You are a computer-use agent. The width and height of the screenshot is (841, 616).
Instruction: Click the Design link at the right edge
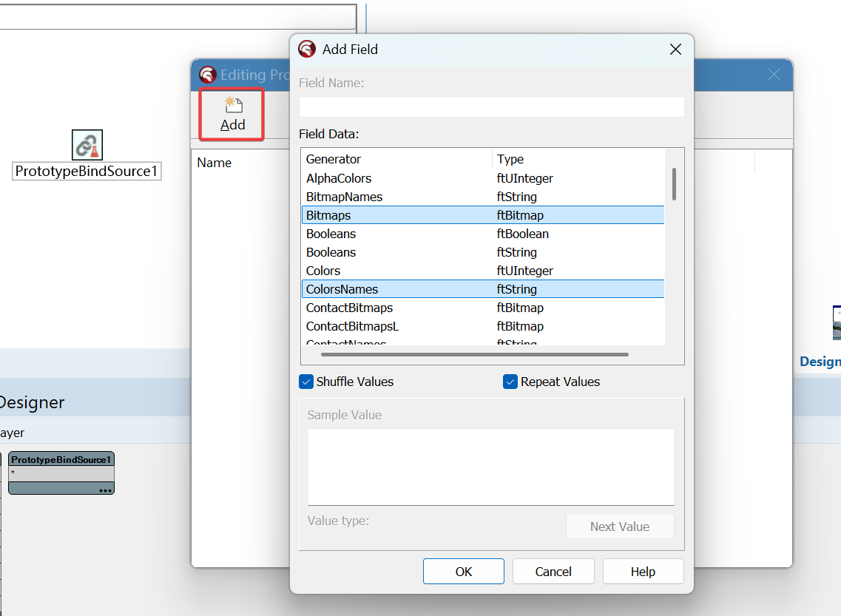coord(820,362)
